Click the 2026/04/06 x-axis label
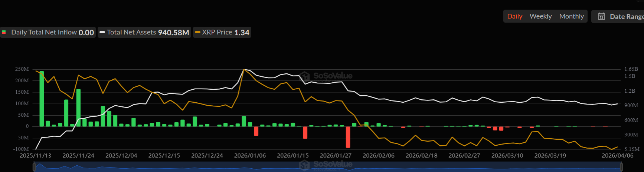Image resolution: width=644 pixels, height=172 pixels. click(618, 155)
